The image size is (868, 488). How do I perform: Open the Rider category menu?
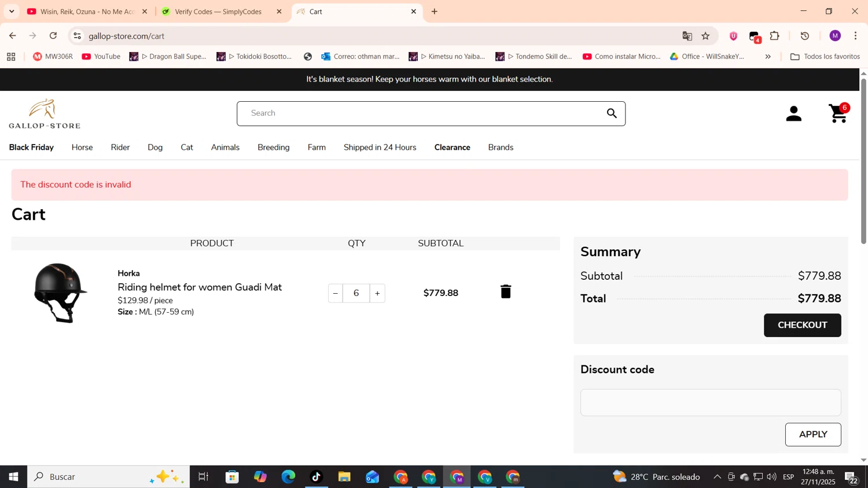120,147
